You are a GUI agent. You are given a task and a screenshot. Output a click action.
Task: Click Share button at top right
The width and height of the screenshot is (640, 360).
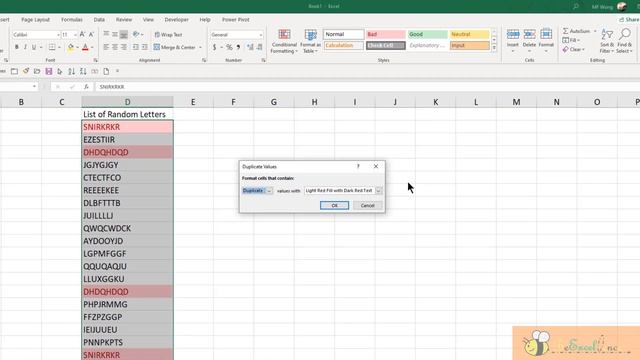point(629,20)
